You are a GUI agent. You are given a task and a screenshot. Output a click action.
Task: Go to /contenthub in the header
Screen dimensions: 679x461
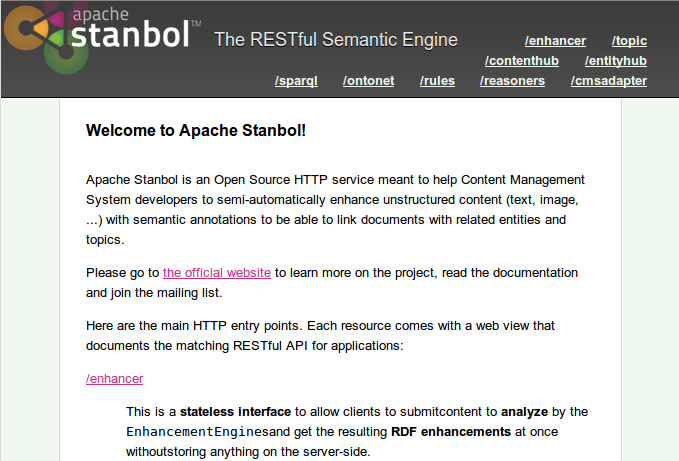[521, 61]
